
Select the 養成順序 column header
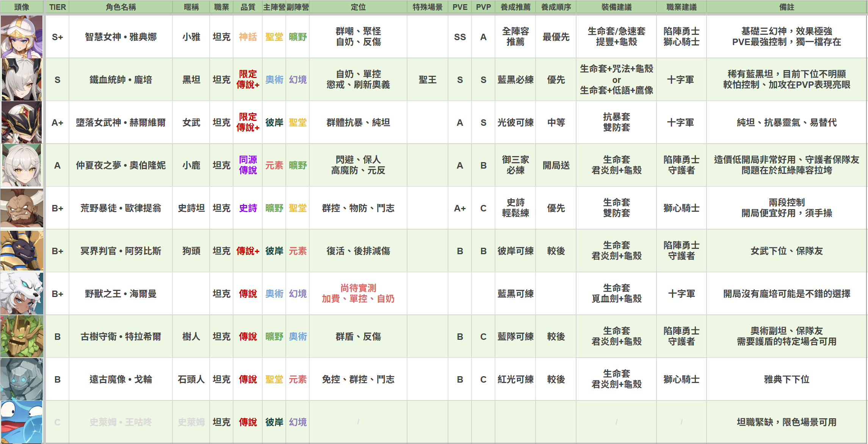(x=556, y=7)
